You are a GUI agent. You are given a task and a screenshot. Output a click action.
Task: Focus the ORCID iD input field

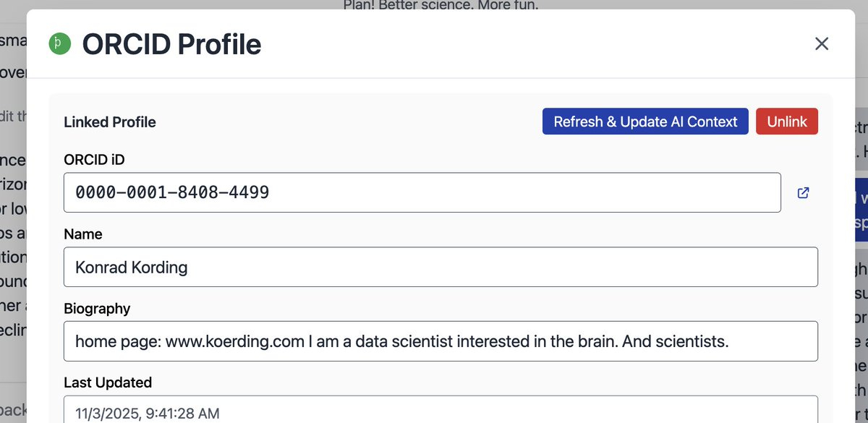(422, 192)
